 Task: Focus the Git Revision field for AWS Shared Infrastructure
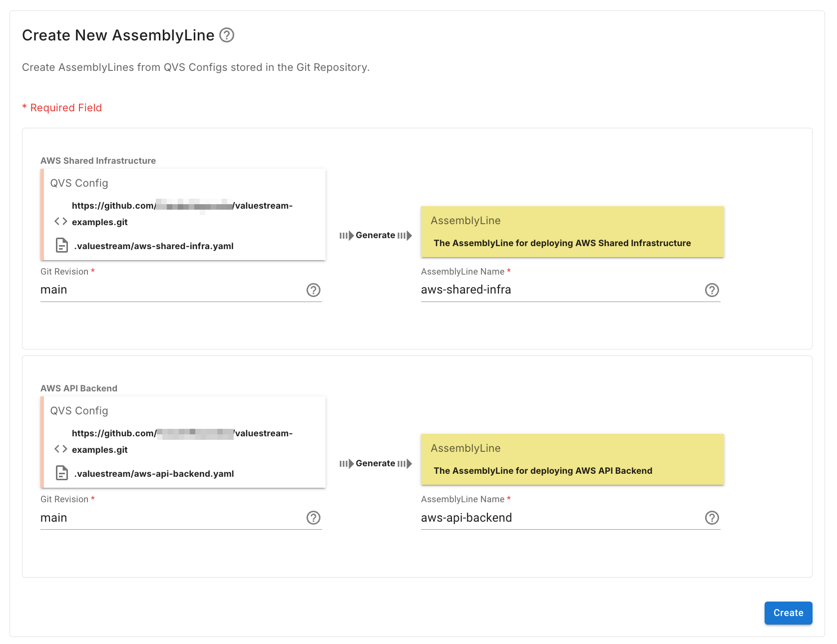pyautogui.click(x=170, y=290)
